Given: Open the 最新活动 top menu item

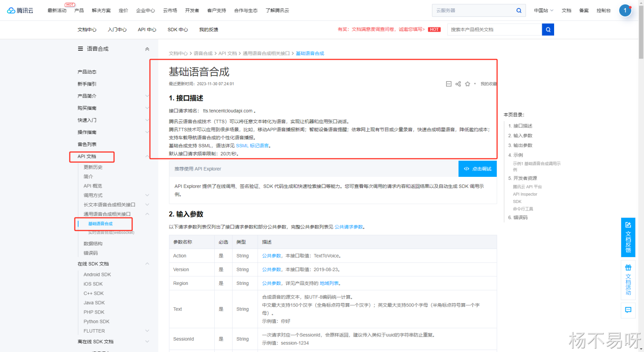Looking at the screenshot, I should tap(57, 11).
